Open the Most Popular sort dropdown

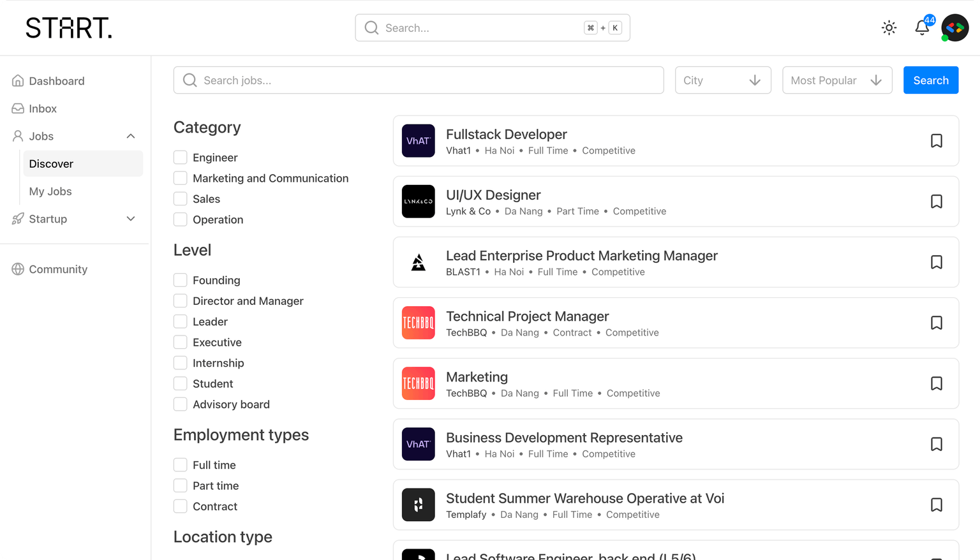click(x=836, y=80)
